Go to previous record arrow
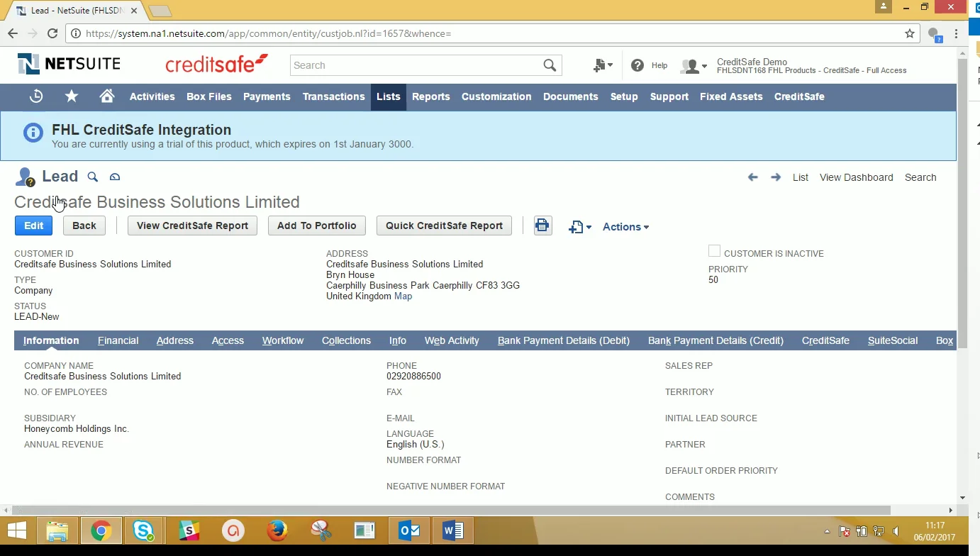 point(753,177)
